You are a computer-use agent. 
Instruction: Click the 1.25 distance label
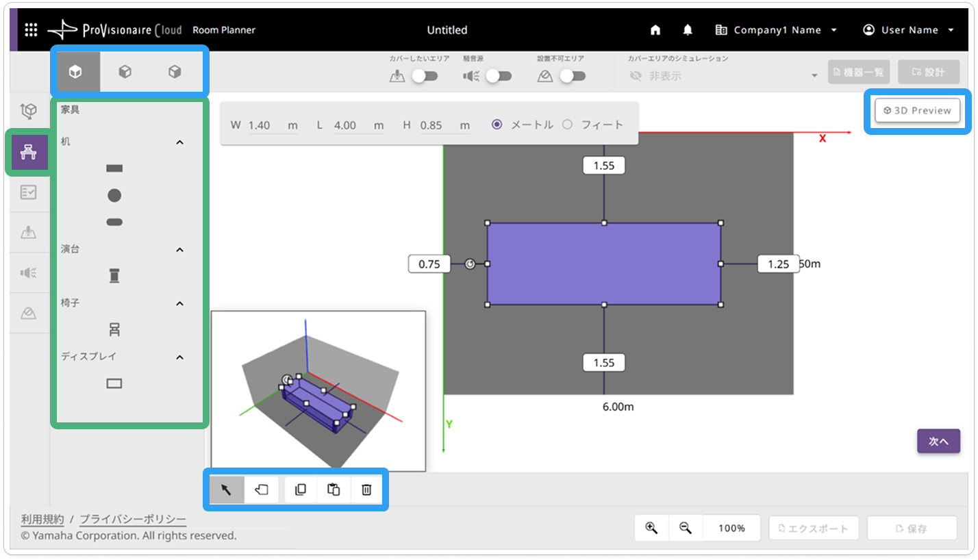tap(778, 264)
